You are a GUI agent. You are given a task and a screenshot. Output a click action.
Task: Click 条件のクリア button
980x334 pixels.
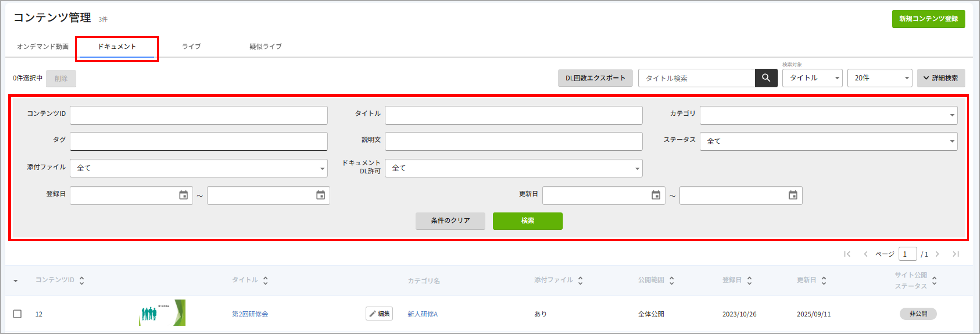pyautogui.click(x=450, y=220)
